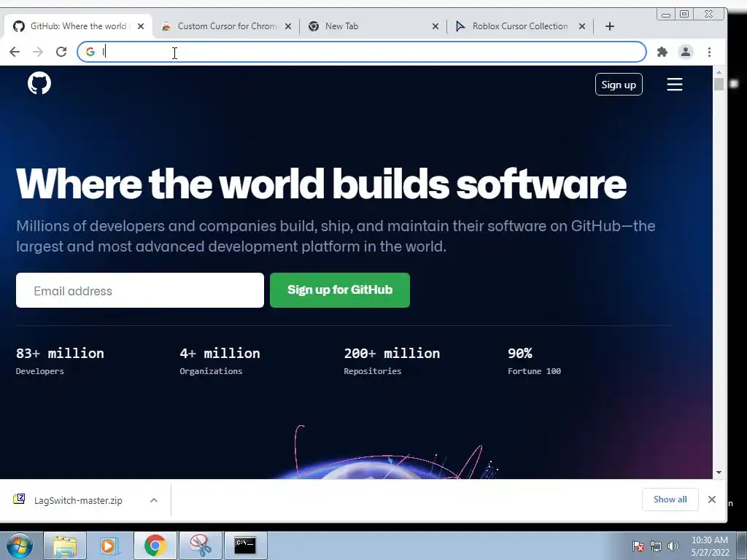Click the Email address field
Screen dimensions: 747x560
pos(139,290)
